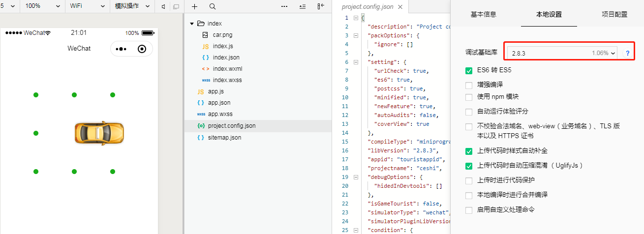Open the three-dots more options menu
The height and width of the screenshot is (234, 644).
284,7
